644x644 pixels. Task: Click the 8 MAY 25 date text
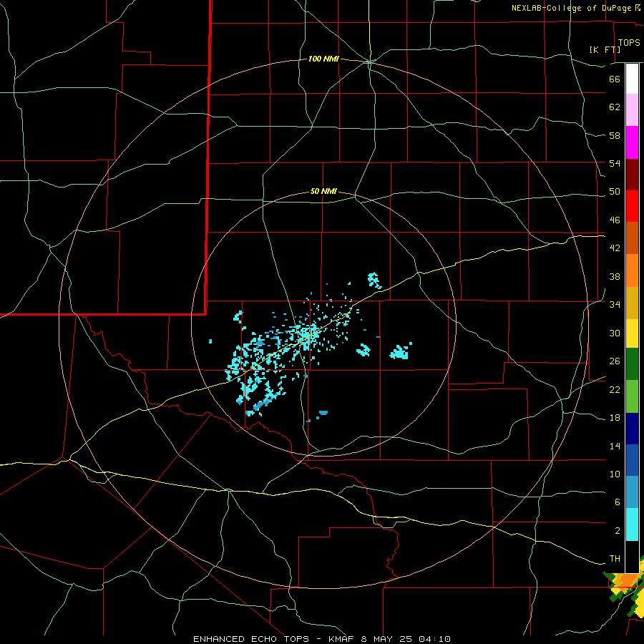(388, 639)
